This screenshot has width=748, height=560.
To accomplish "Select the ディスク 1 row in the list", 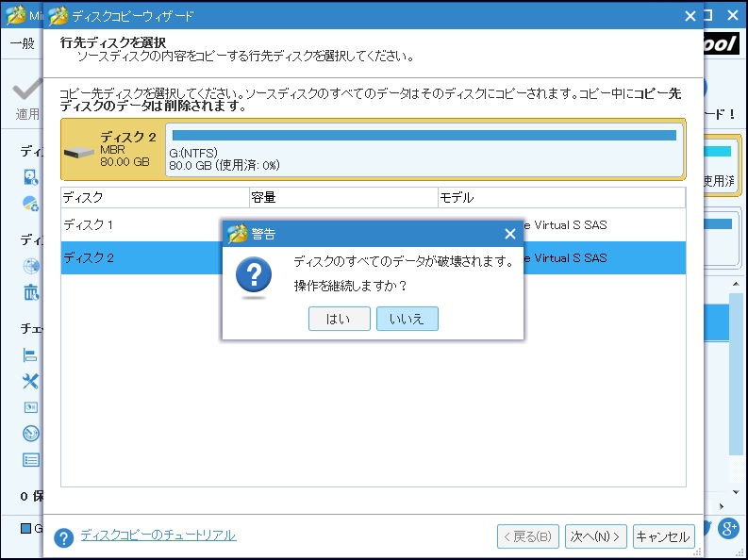I will pos(373,225).
